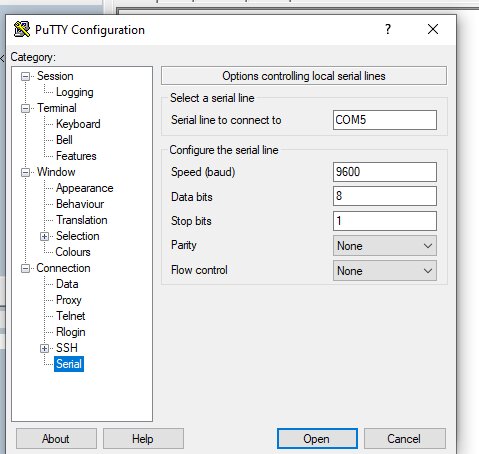Screen dimensions: 479x454
Task: Click the PuTTY icon in the title bar
Action: pyautogui.click(x=22, y=29)
